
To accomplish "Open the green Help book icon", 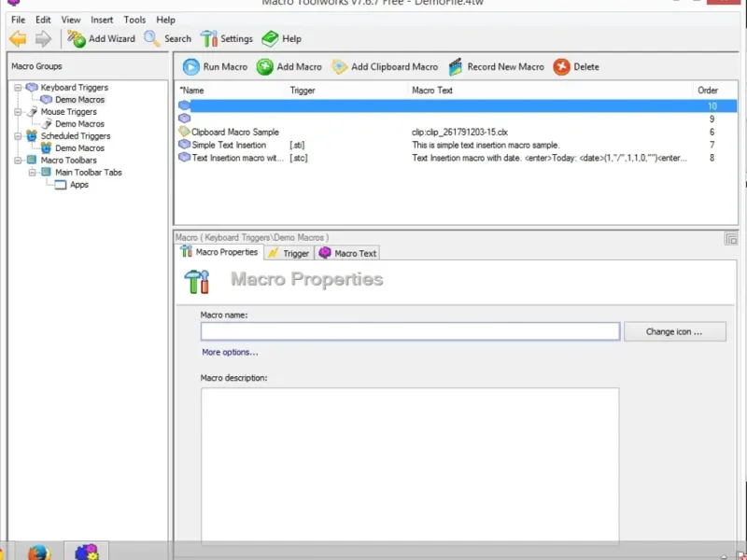I will coord(270,38).
